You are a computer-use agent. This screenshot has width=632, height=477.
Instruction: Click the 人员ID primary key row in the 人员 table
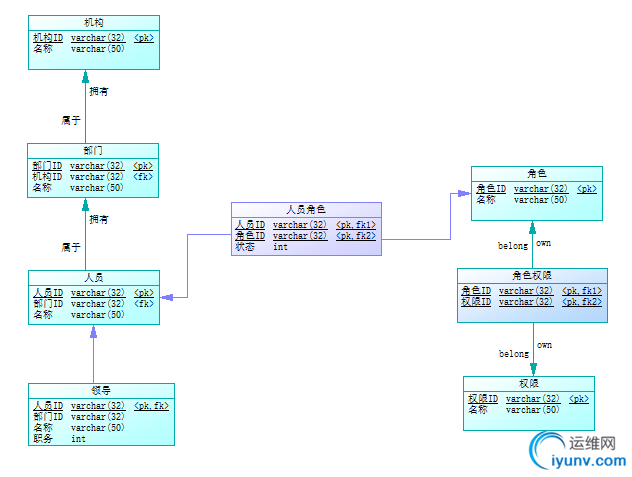point(94,293)
